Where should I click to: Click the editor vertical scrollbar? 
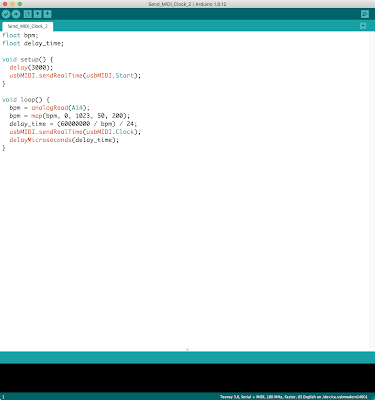pos(372,190)
